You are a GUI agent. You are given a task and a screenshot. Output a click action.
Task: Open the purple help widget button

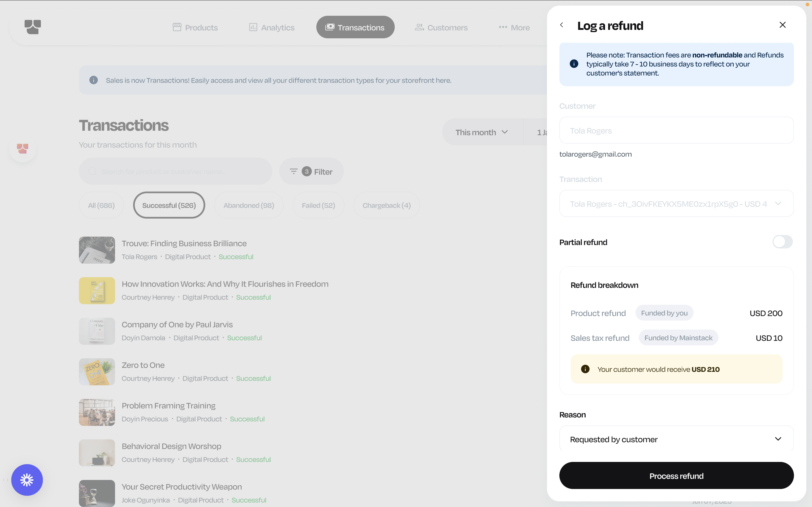(27, 480)
